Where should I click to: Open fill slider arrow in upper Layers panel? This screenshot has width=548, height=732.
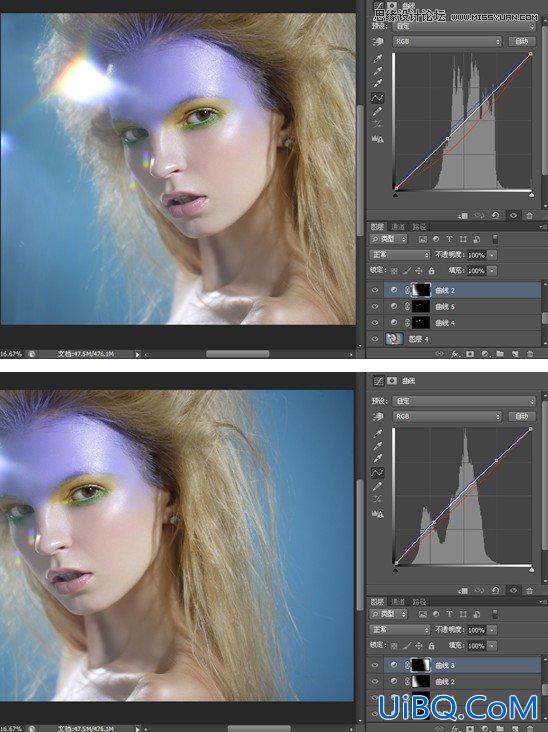point(492,271)
